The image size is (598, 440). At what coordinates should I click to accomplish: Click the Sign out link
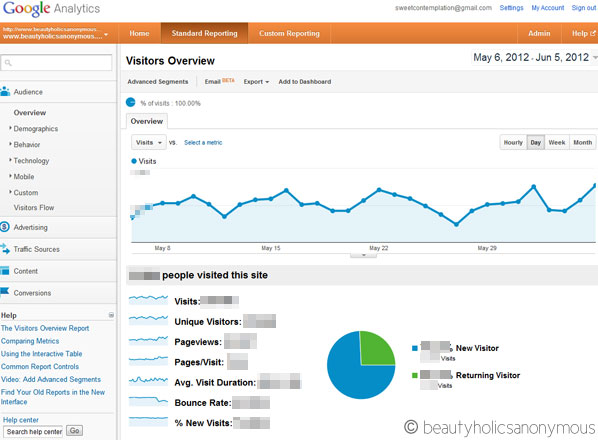(x=584, y=8)
